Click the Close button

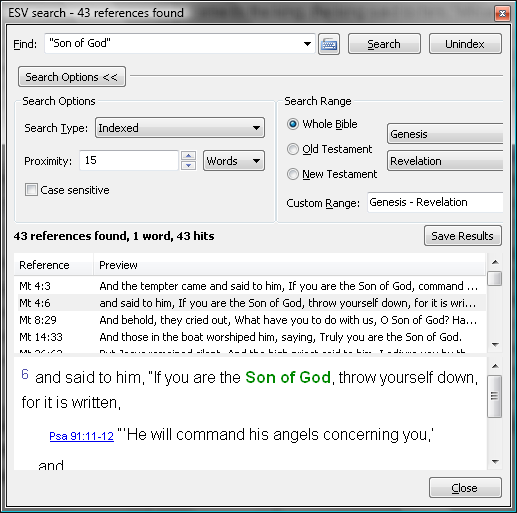click(465, 488)
